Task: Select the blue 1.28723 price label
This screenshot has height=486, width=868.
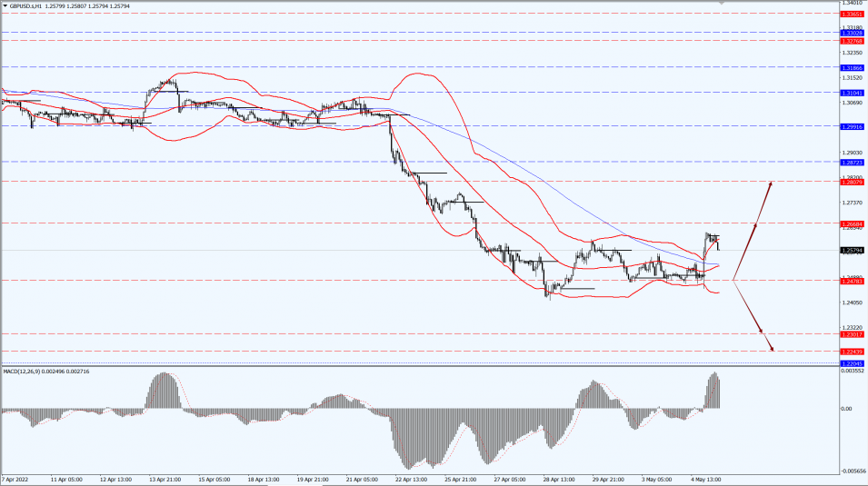Action: [853, 163]
